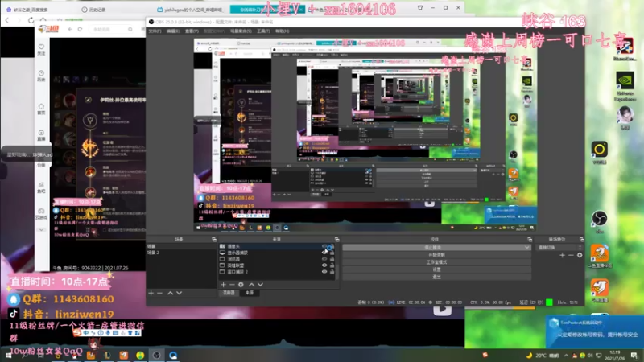
Task: Open the Windows Start menu
Action: coord(8,355)
